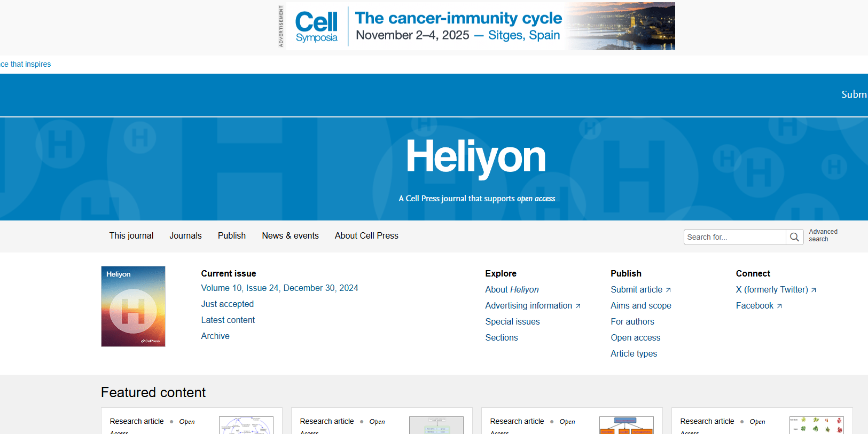Click the Cell Symposia logo in the ad

(317, 26)
